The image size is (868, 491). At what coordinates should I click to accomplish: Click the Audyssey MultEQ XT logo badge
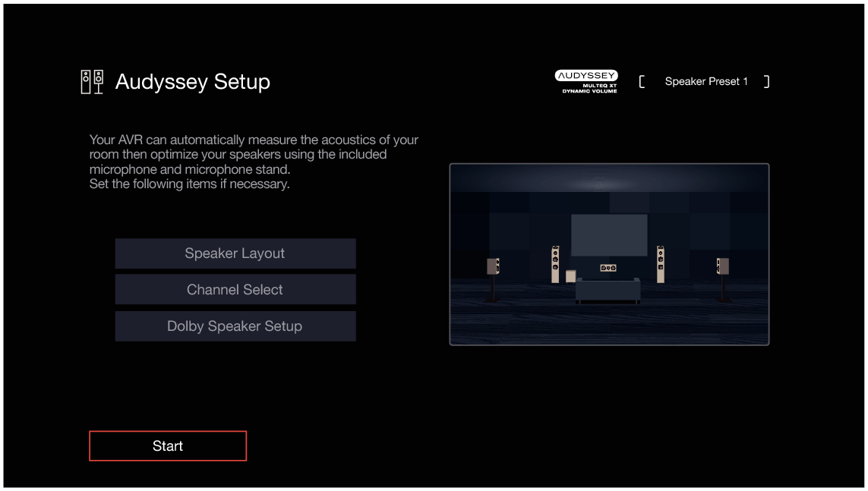pyautogui.click(x=585, y=80)
